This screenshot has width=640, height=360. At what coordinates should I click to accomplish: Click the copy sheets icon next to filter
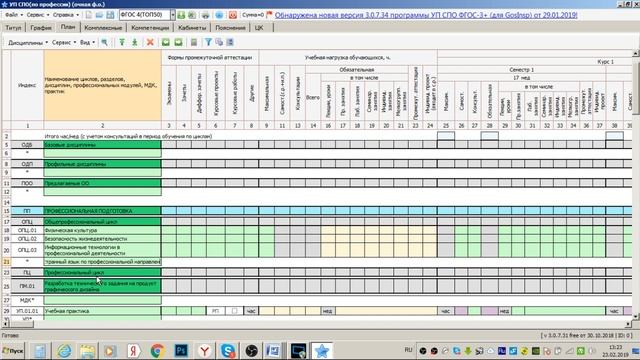point(219,42)
